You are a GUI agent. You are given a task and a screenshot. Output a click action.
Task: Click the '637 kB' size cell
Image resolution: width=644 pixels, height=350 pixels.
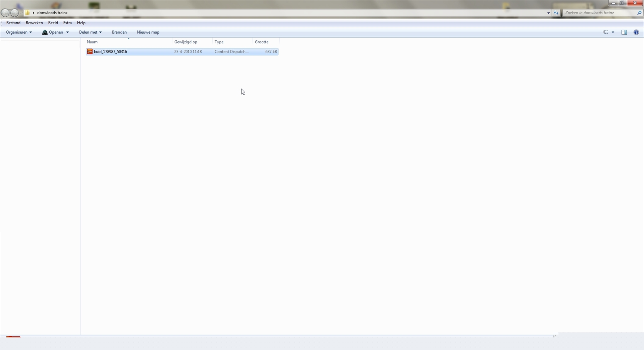click(x=271, y=52)
